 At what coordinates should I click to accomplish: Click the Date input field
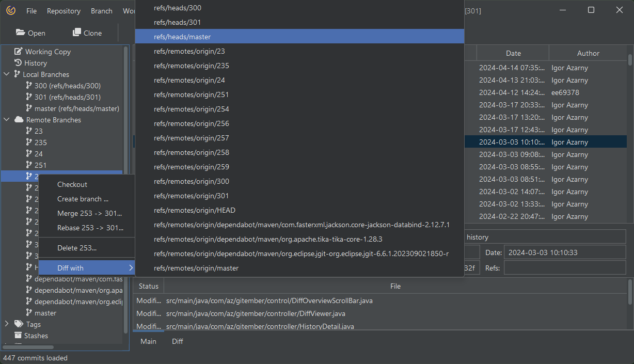(x=565, y=252)
